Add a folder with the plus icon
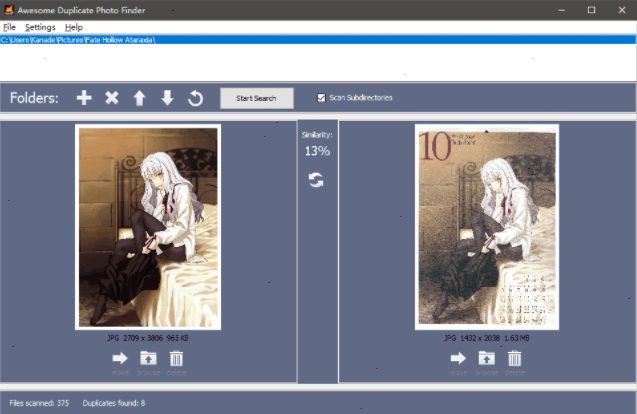637x414 pixels. coord(84,98)
